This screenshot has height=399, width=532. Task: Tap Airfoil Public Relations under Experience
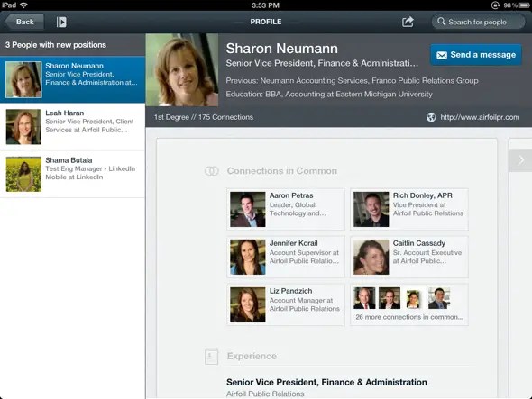click(x=265, y=394)
